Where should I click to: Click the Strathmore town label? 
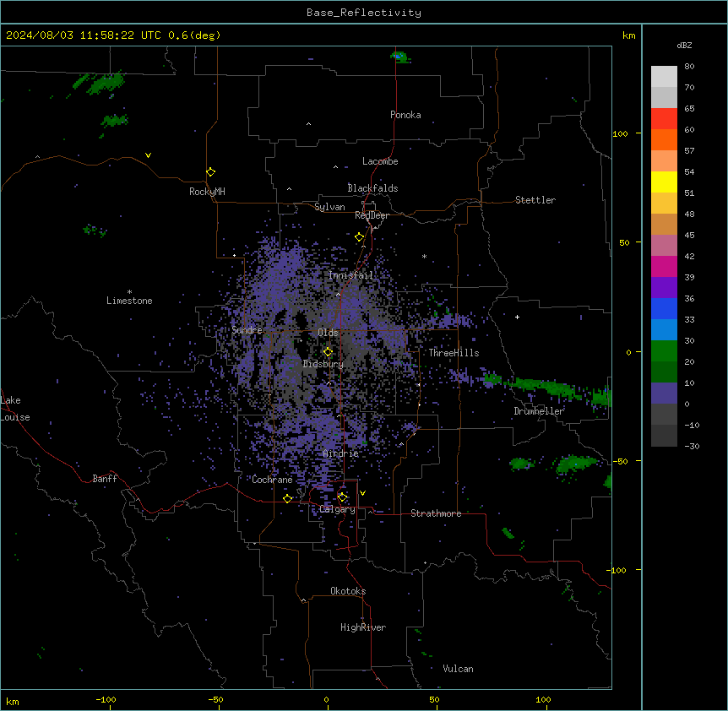[436, 513]
